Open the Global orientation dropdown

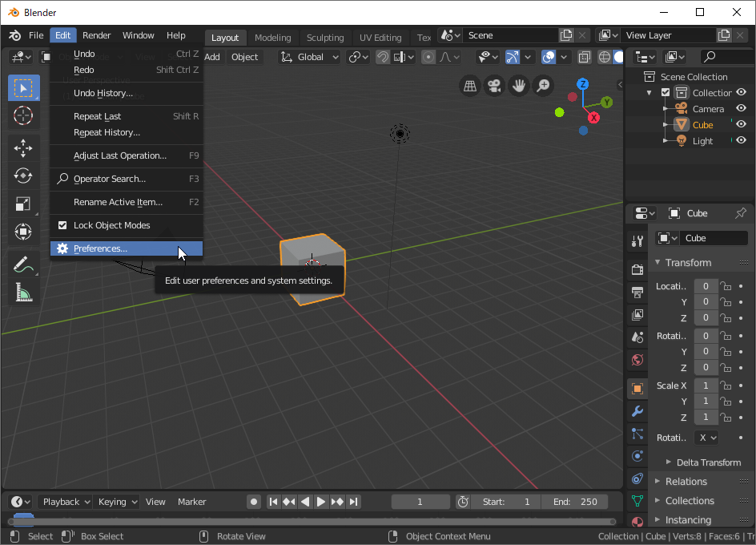311,57
